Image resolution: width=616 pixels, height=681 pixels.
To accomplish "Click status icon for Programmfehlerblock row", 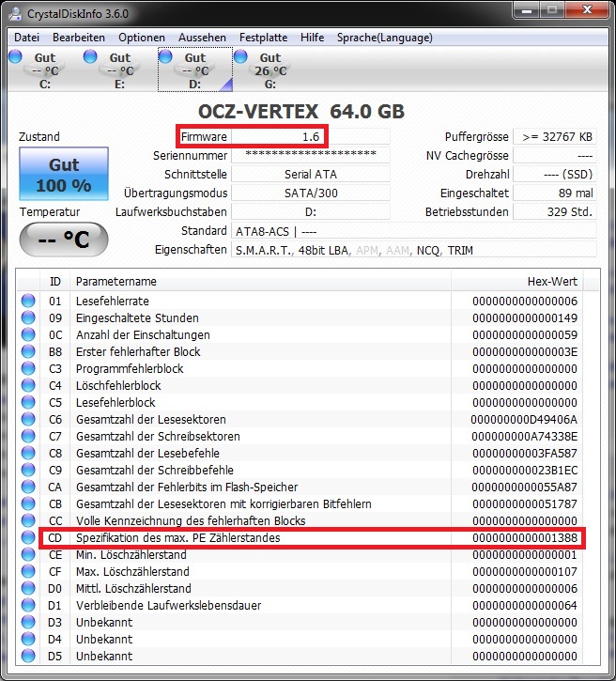I will pos(28,368).
